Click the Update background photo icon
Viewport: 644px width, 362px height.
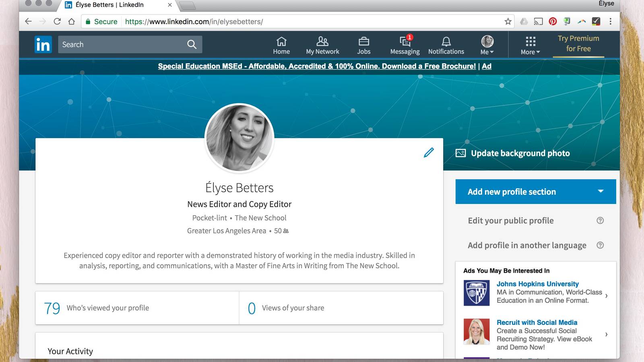point(460,153)
